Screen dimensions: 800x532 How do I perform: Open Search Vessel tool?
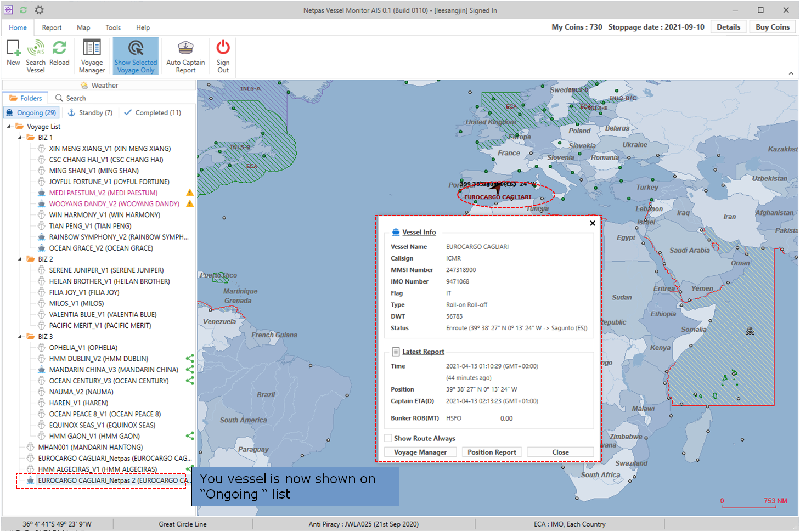[x=36, y=56]
